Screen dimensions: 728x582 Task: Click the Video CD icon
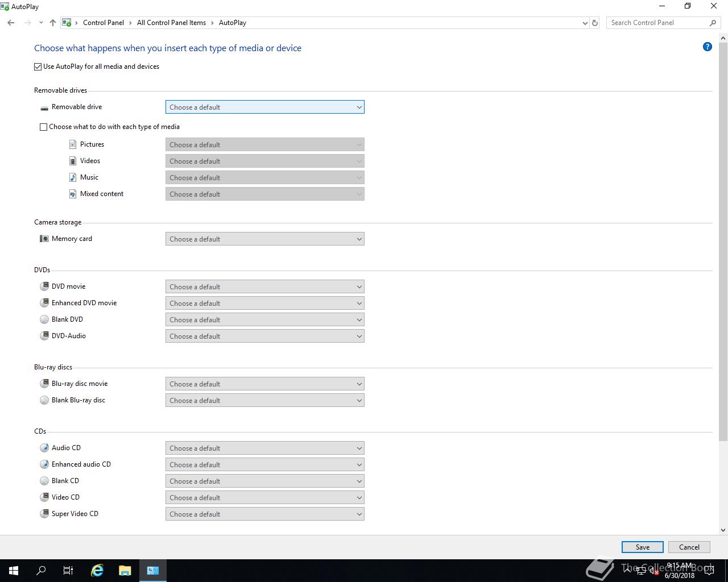pos(44,497)
